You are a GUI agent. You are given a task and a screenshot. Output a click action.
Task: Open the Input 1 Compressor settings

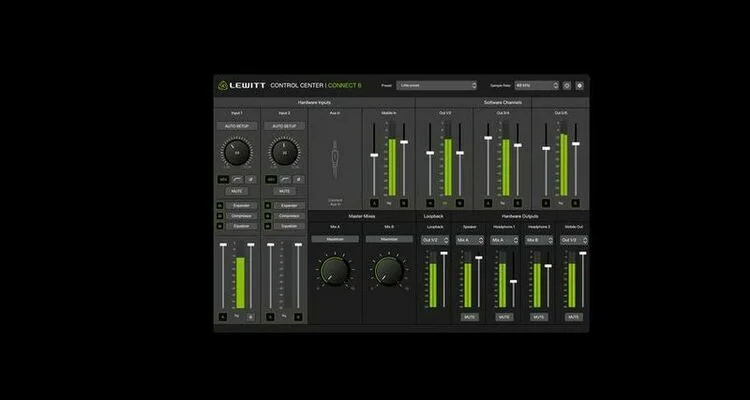point(242,216)
